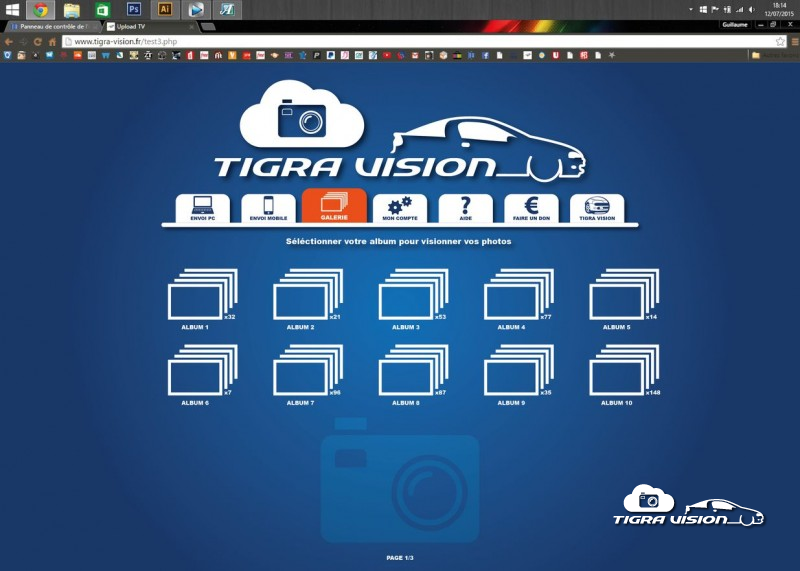Click the Aide question mark icon
800x571 pixels.
465,207
